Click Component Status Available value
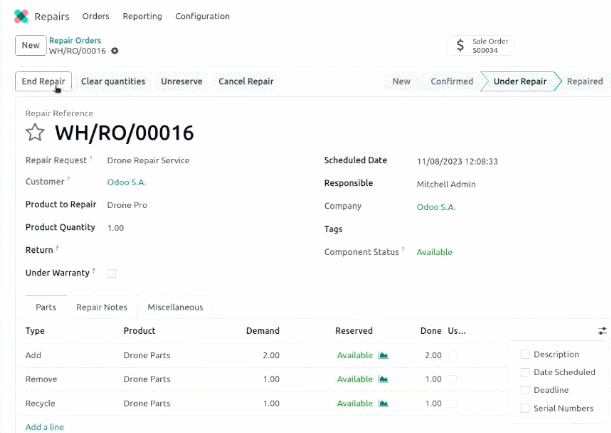Viewport: 611px width, 433px height. coord(434,252)
